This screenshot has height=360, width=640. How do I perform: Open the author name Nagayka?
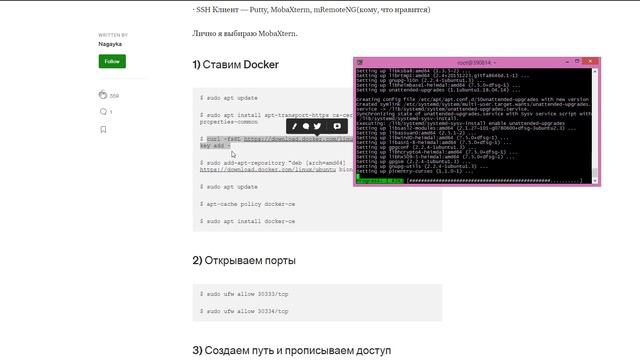[110, 44]
